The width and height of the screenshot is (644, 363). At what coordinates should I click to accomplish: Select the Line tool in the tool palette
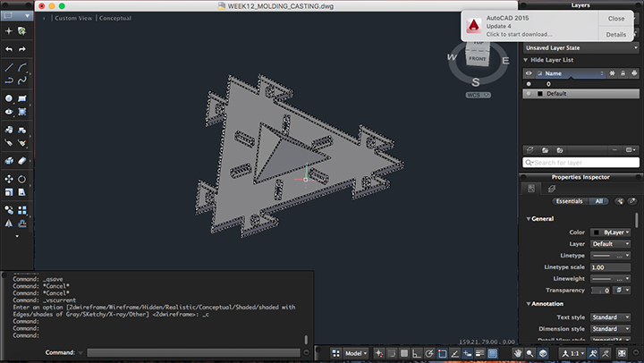pos(9,67)
